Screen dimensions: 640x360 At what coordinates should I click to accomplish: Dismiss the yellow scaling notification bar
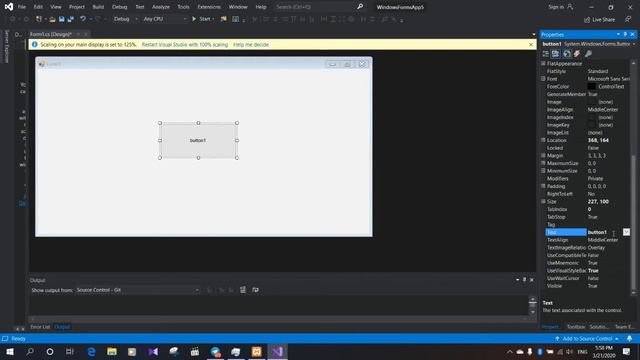tap(531, 44)
